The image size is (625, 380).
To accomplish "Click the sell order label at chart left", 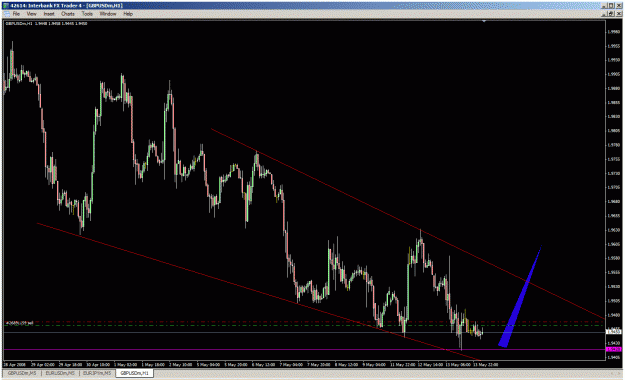I will coord(20,323).
